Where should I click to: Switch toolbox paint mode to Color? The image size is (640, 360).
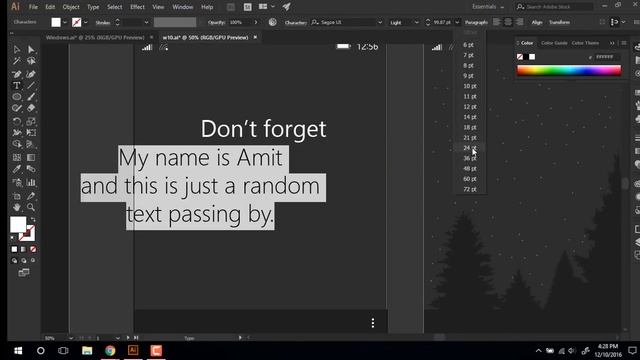tap(14, 249)
